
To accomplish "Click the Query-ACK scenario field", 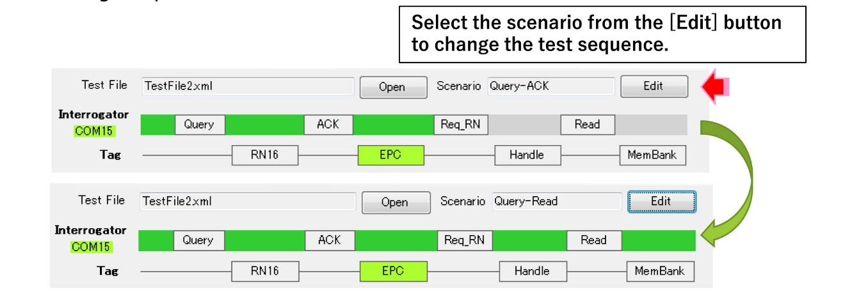I will (551, 86).
